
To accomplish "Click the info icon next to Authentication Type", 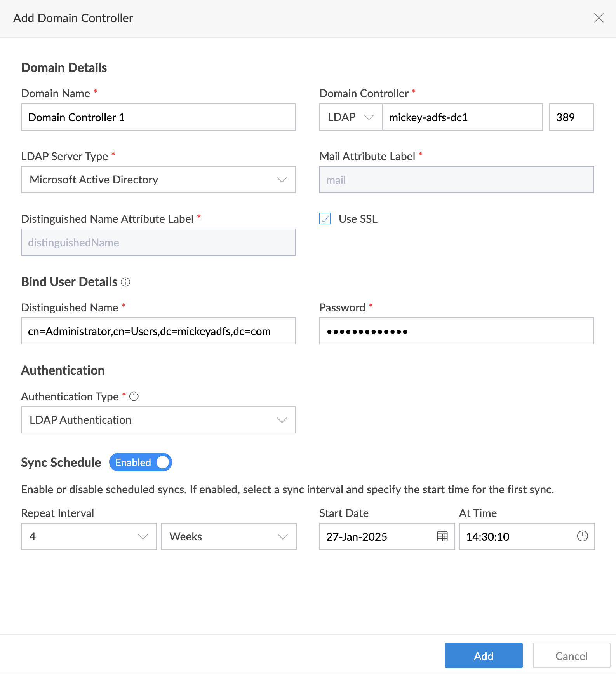I will (x=134, y=396).
